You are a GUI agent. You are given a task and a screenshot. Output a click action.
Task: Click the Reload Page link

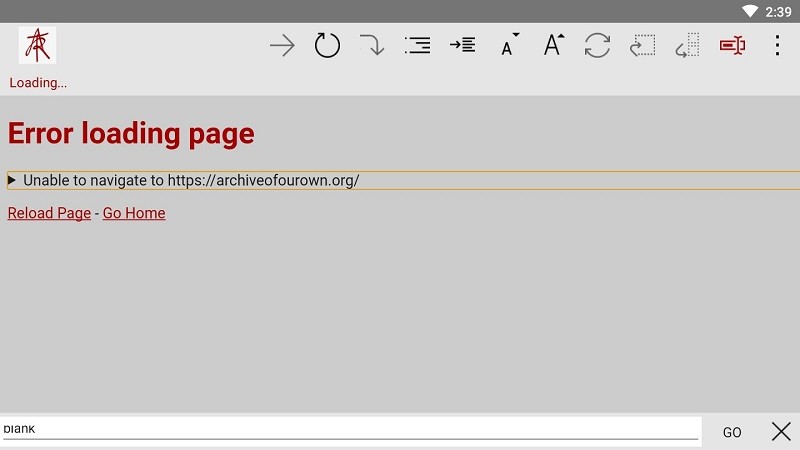pos(49,213)
